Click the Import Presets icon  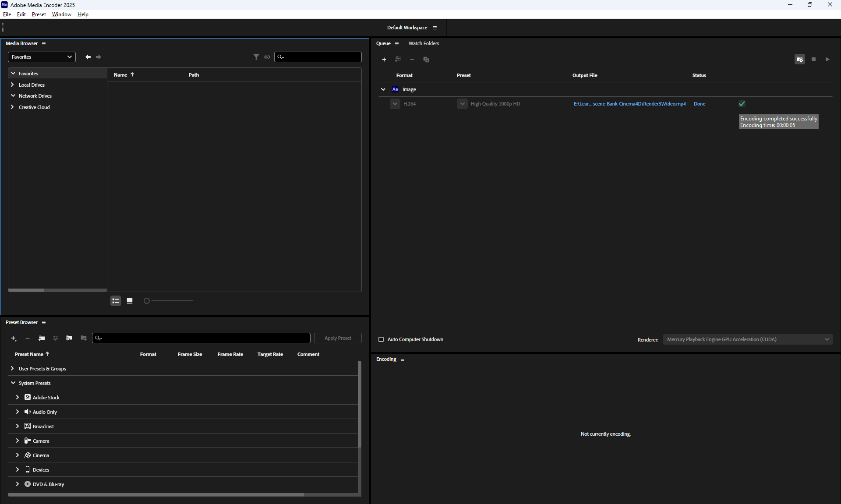pos(69,338)
